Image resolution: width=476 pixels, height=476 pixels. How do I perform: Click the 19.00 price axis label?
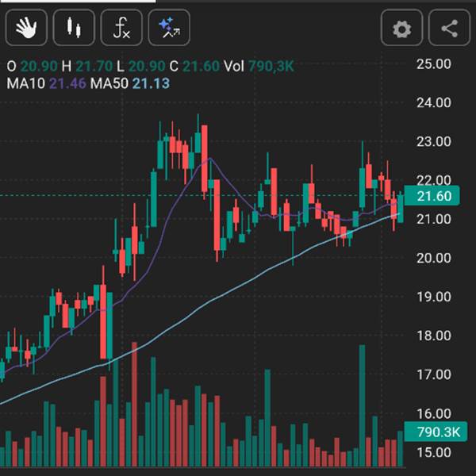(x=434, y=297)
